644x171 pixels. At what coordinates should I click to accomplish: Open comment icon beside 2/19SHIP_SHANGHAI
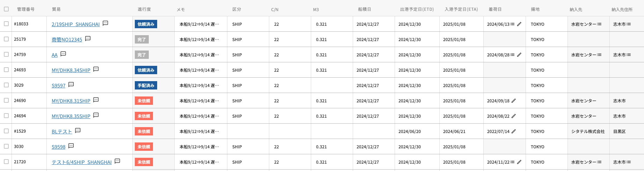[x=105, y=23]
